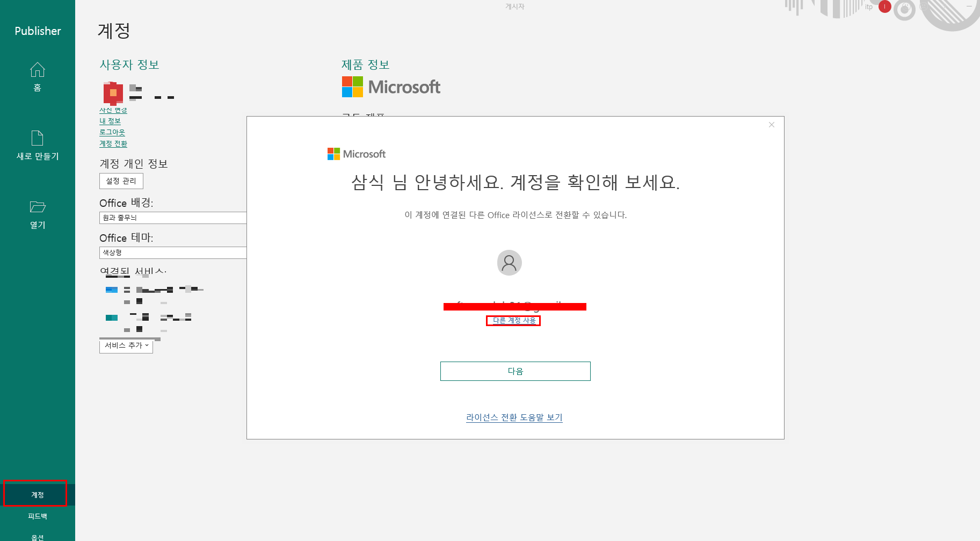The image size is (980, 541).
Task: Open the Office 테마 dropdown showing 색상형
Action: click(173, 253)
